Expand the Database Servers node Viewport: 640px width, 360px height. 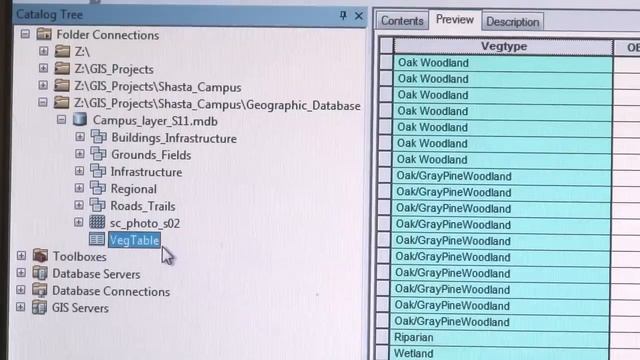tap(21, 273)
